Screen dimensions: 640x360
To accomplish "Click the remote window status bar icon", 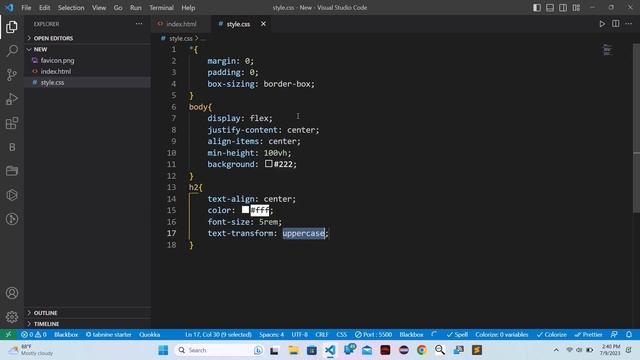I will (8, 334).
